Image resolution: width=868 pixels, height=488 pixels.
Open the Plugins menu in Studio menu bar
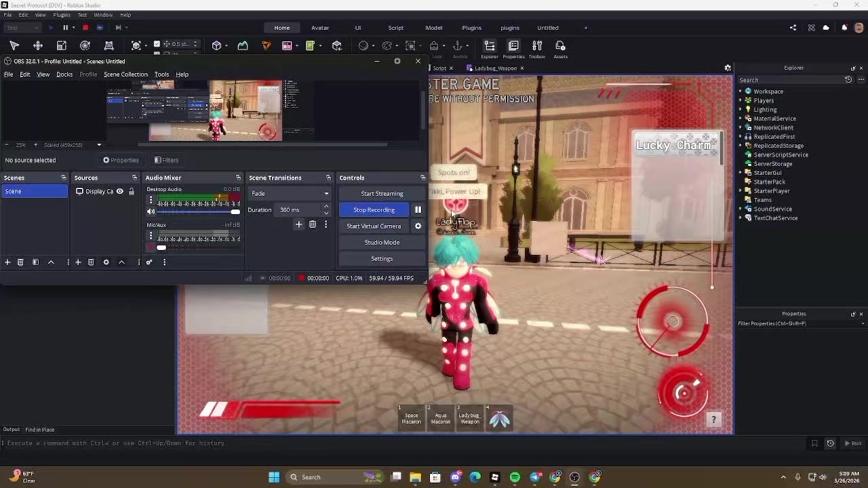click(x=62, y=15)
